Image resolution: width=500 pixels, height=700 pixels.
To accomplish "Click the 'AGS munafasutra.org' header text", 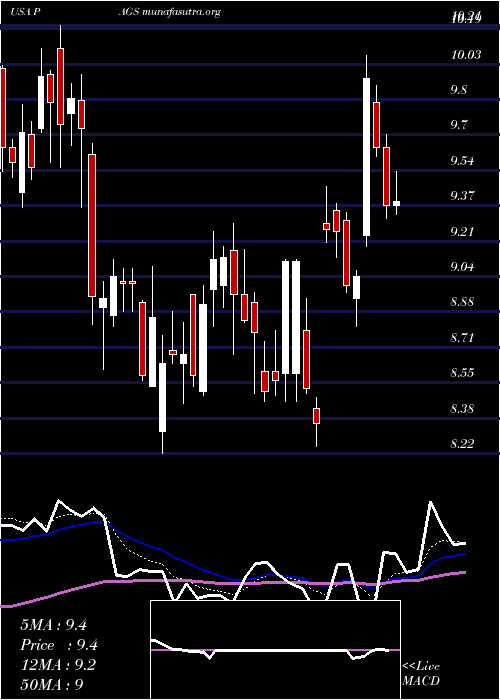I will click(x=169, y=12).
